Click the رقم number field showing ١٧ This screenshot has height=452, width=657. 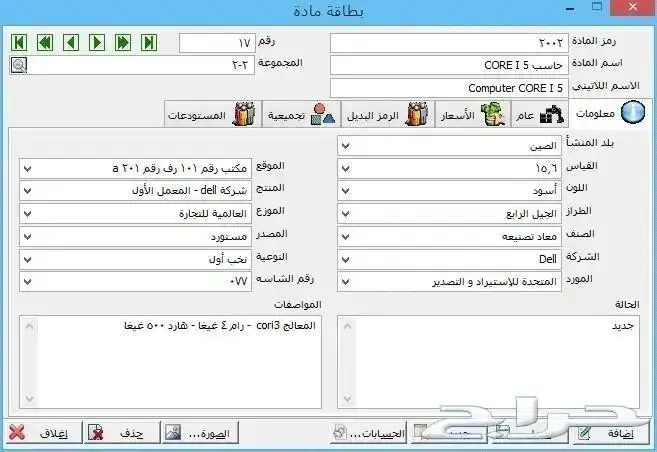[x=217, y=43]
